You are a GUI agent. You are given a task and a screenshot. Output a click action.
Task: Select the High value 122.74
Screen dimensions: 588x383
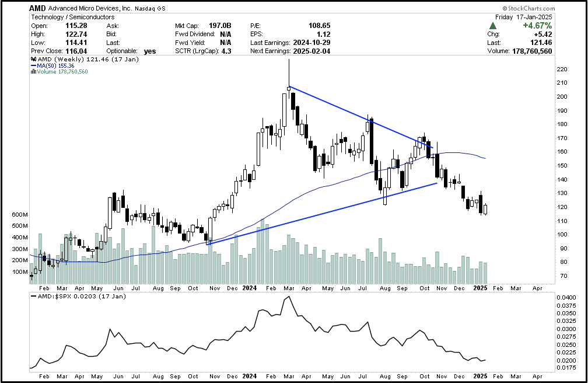tap(76, 34)
